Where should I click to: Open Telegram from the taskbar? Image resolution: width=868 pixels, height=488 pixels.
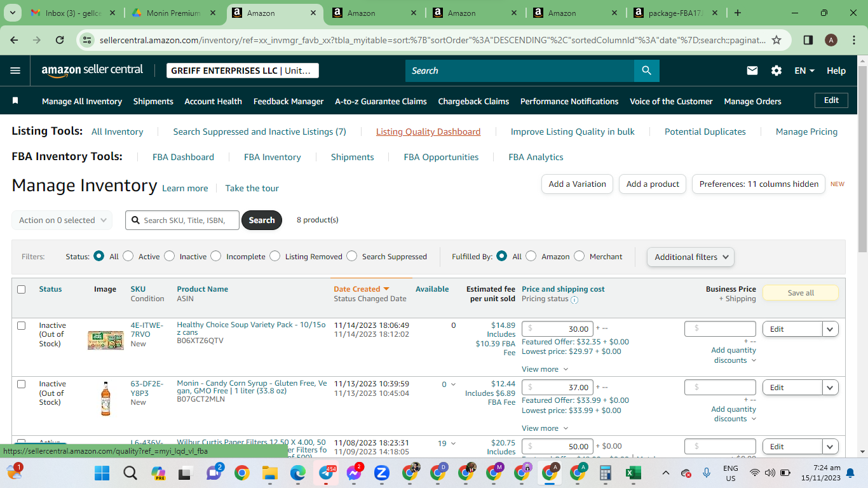coord(327,473)
